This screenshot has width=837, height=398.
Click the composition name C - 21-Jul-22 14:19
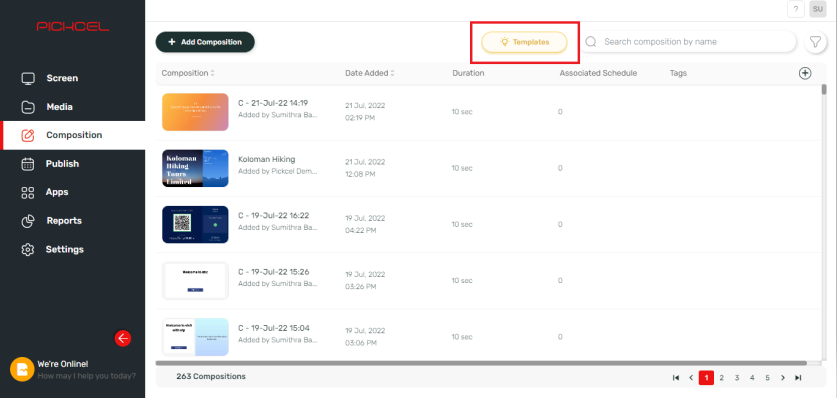(x=273, y=103)
